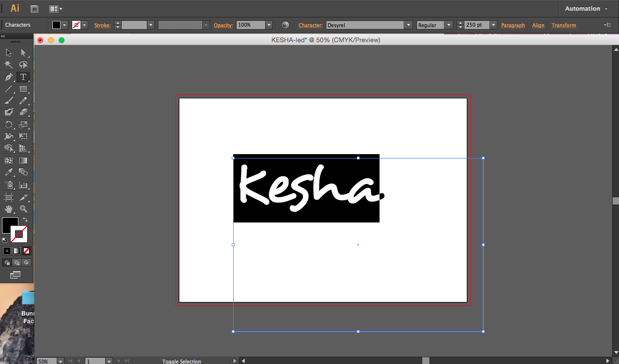Open Adobe Bridge via Br icon

[x=34, y=9]
